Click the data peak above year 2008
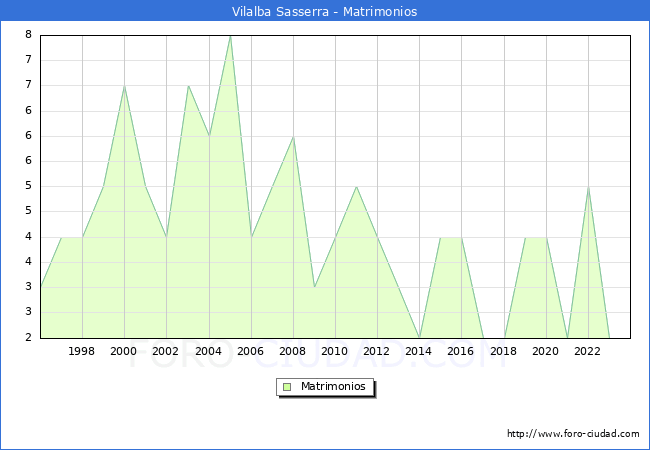650x450 pixels. 293,137
